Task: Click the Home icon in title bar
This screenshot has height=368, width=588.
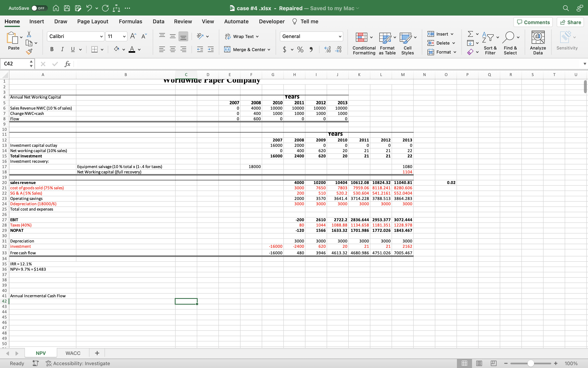Action: (56, 8)
